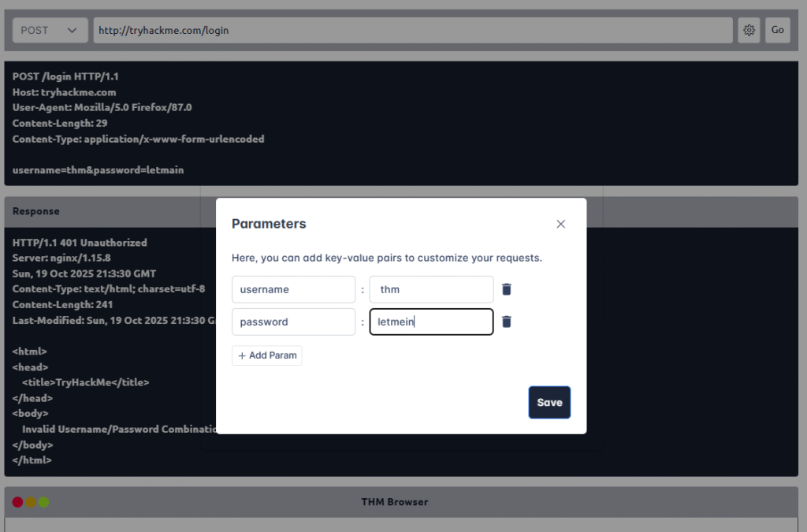The image size is (807, 532).
Task: Click the raw request body line
Action: 99,169
